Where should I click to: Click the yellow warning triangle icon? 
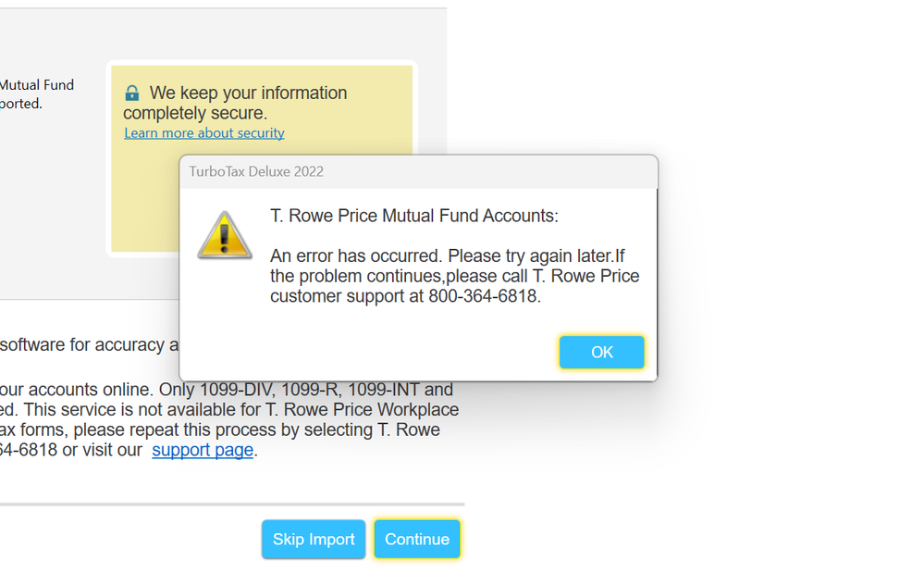(225, 235)
